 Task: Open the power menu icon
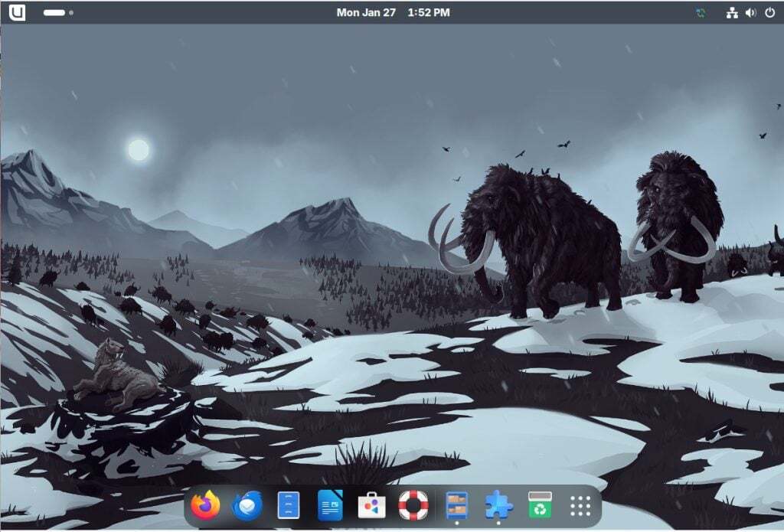[770, 13]
